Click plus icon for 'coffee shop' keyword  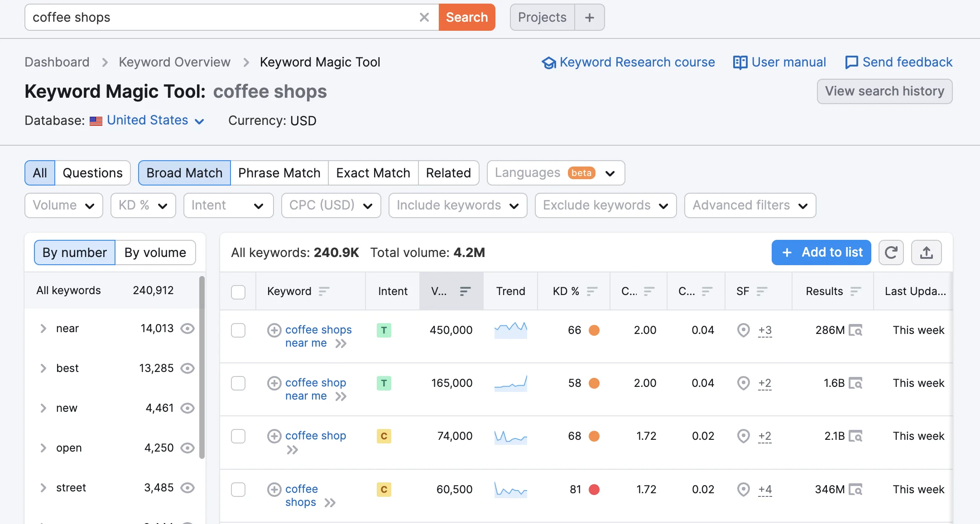click(x=274, y=436)
